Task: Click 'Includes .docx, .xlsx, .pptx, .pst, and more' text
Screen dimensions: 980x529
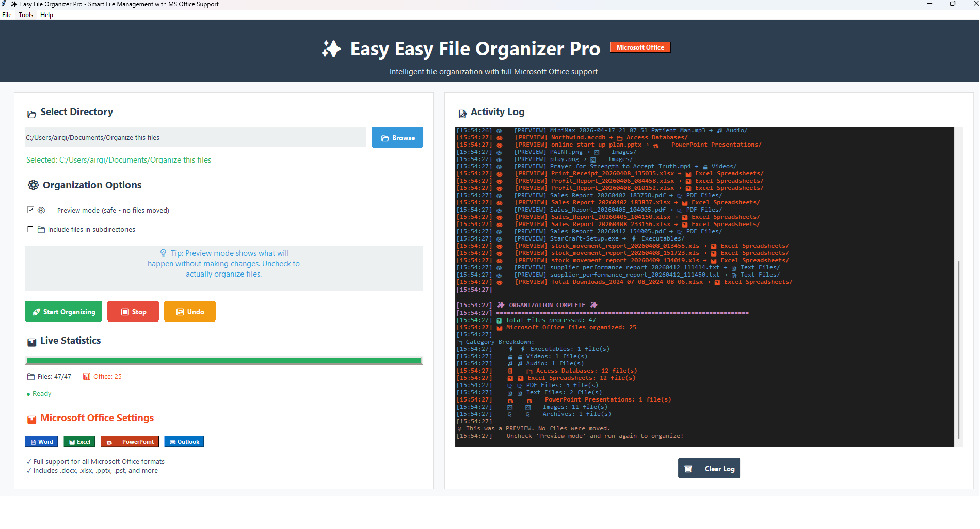Action: (95, 471)
